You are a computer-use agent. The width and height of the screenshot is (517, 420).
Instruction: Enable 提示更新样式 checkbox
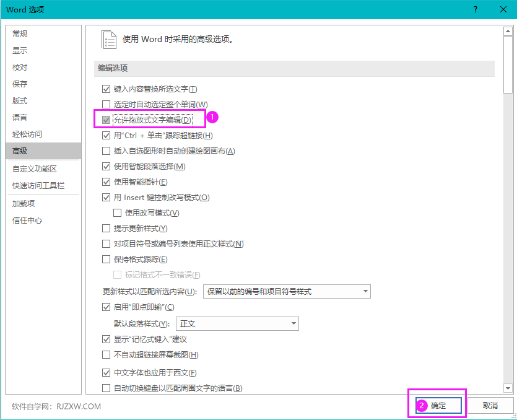pyautogui.click(x=106, y=228)
